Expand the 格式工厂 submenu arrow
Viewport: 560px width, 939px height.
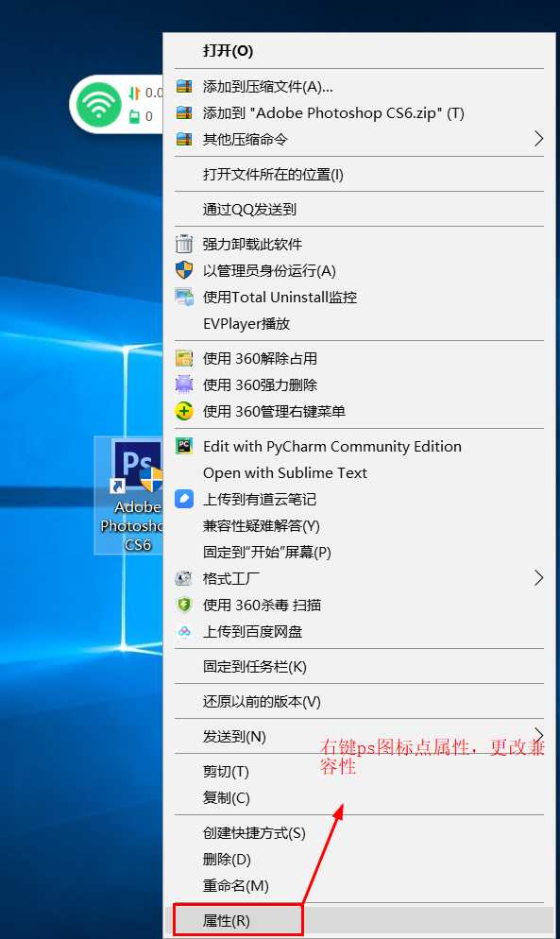pos(538,578)
